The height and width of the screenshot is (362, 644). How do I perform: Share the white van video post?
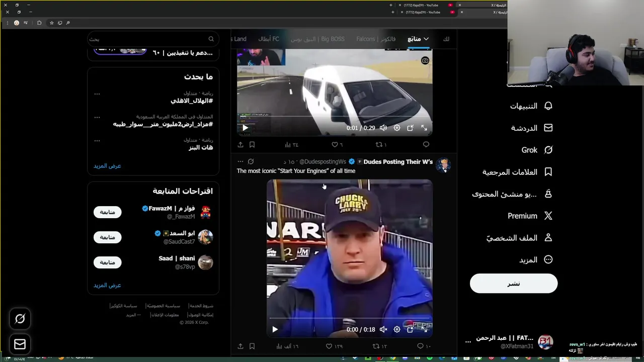pyautogui.click(x=240, y=144)
